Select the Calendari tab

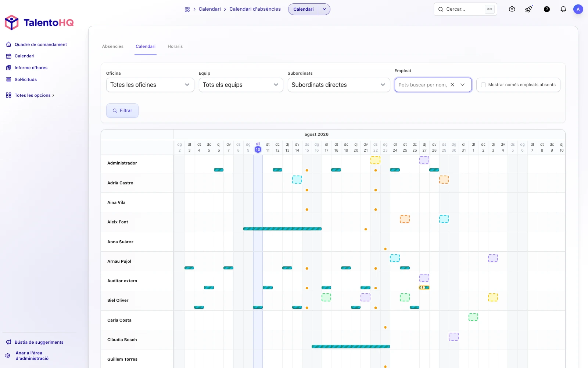(x=146, y=46)
